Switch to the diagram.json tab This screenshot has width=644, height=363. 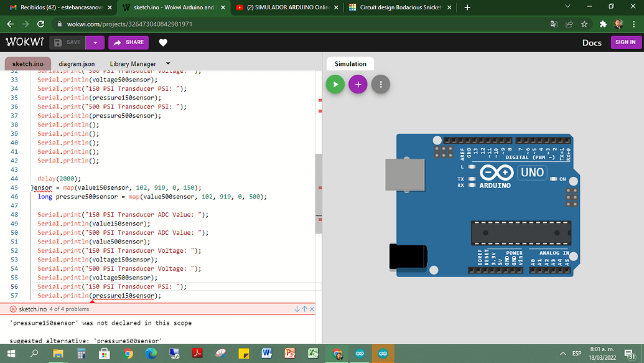[76, 63]
